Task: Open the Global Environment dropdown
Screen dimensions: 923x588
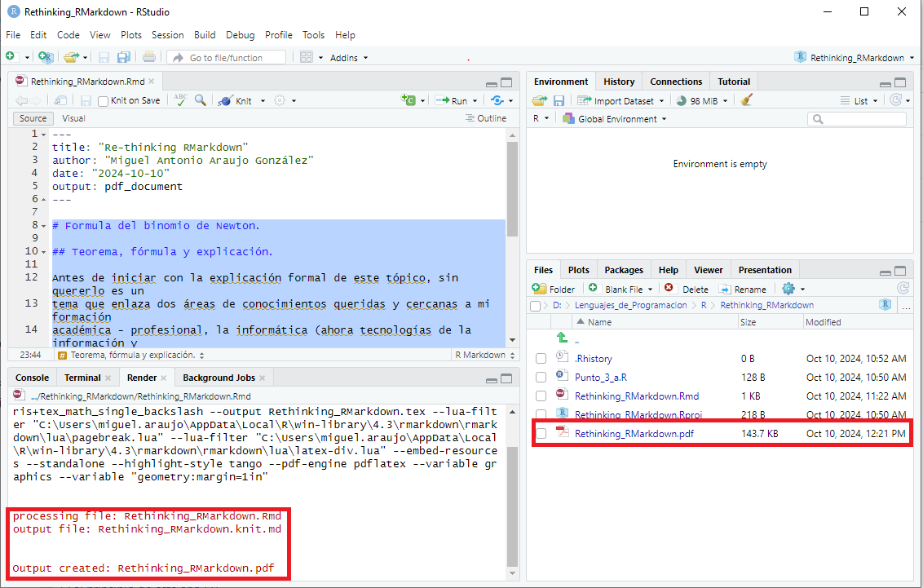Action: tap(615, 119)
